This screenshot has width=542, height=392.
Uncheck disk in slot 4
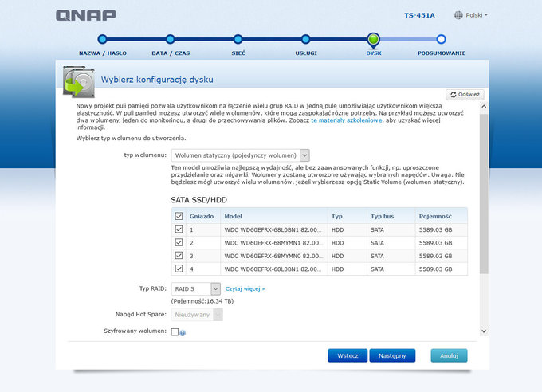179,269
